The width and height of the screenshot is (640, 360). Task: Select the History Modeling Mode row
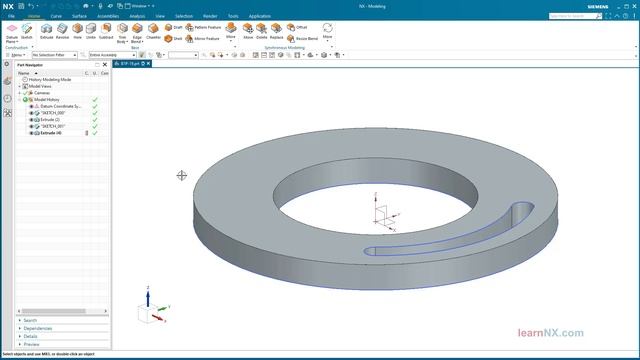(50, 80)
